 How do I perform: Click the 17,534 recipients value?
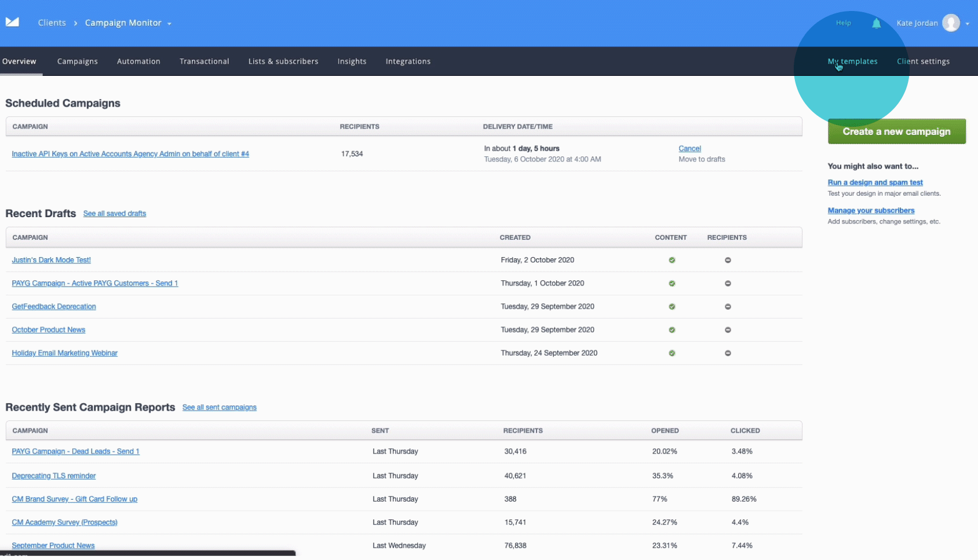coord(352,154)
